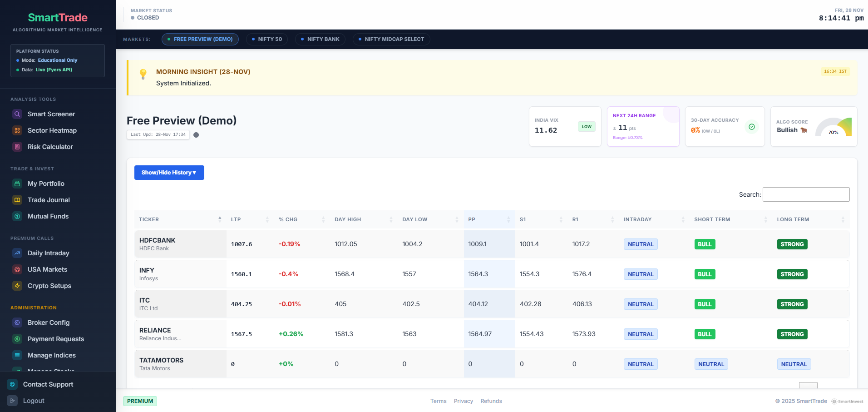This screenshot has width=868, height=412.
Task: Click inside the Search field
Action: (806, 194)
